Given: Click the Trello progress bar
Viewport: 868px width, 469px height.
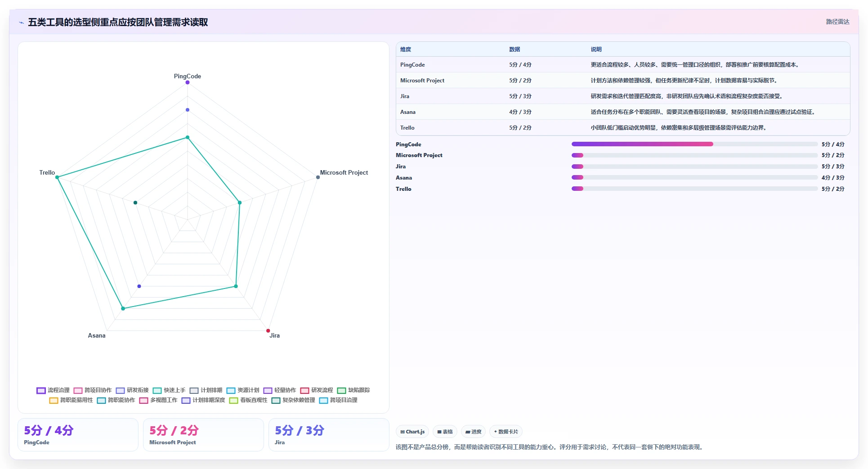Looking at the screenshot, I should point(694,189).
